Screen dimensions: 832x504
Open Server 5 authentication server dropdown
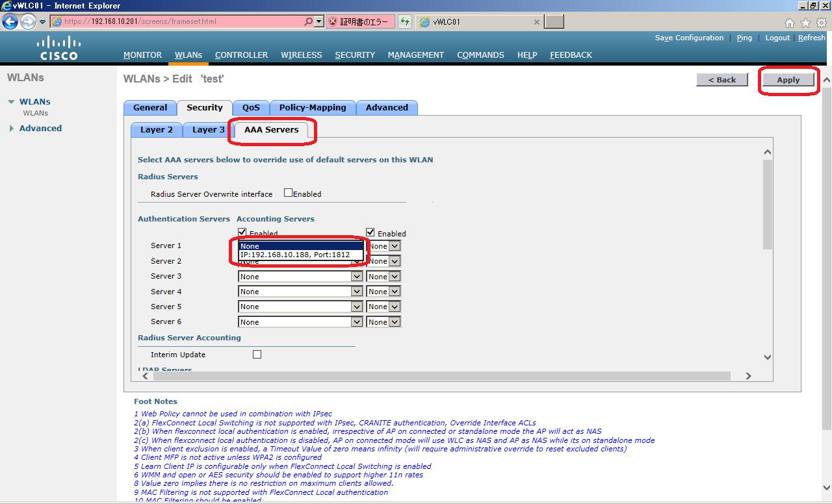click(x=300, y=307)
